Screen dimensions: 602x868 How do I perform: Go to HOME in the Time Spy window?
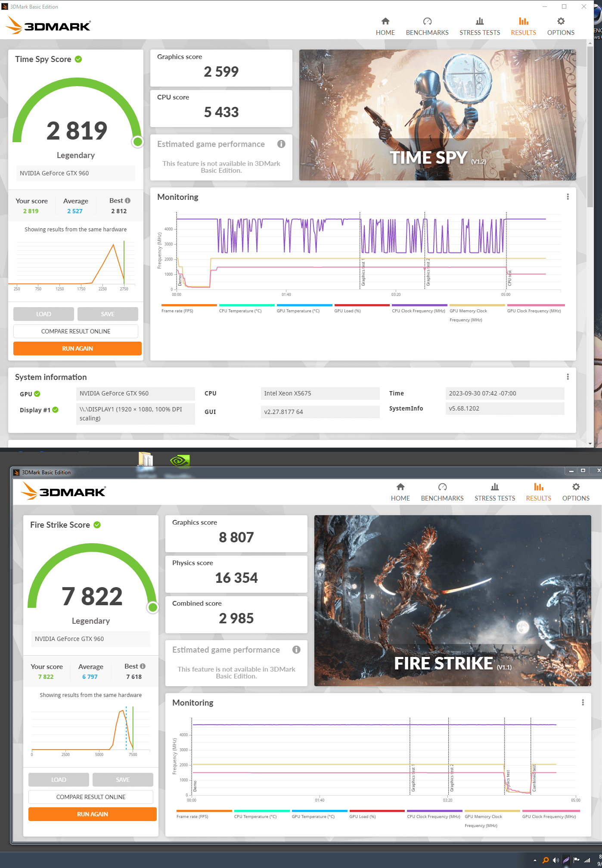(x=385, y=27)
